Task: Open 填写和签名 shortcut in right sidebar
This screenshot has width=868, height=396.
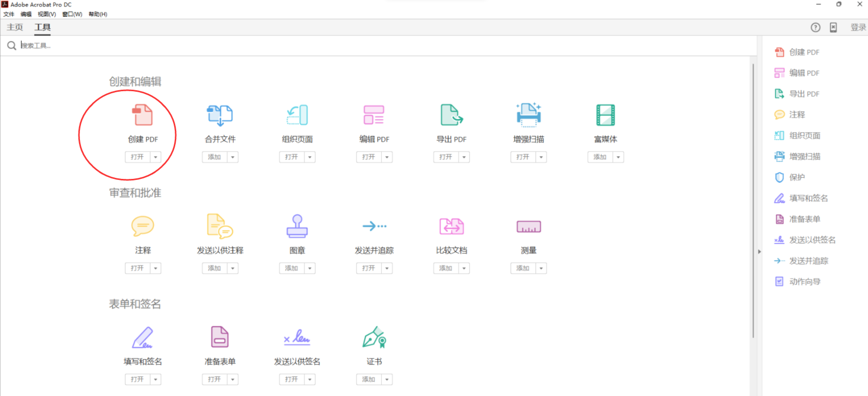Action: 801,198
